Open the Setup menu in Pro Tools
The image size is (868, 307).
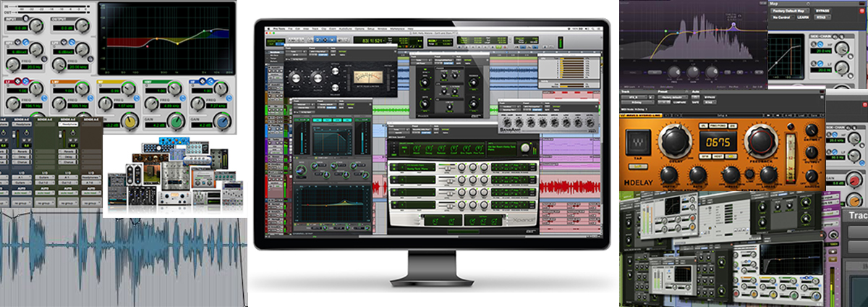coord(370,28)
